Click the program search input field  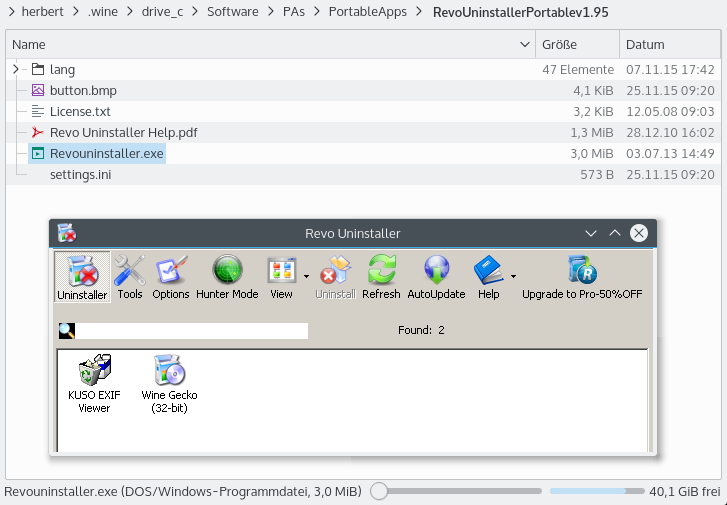pos(192,331)
